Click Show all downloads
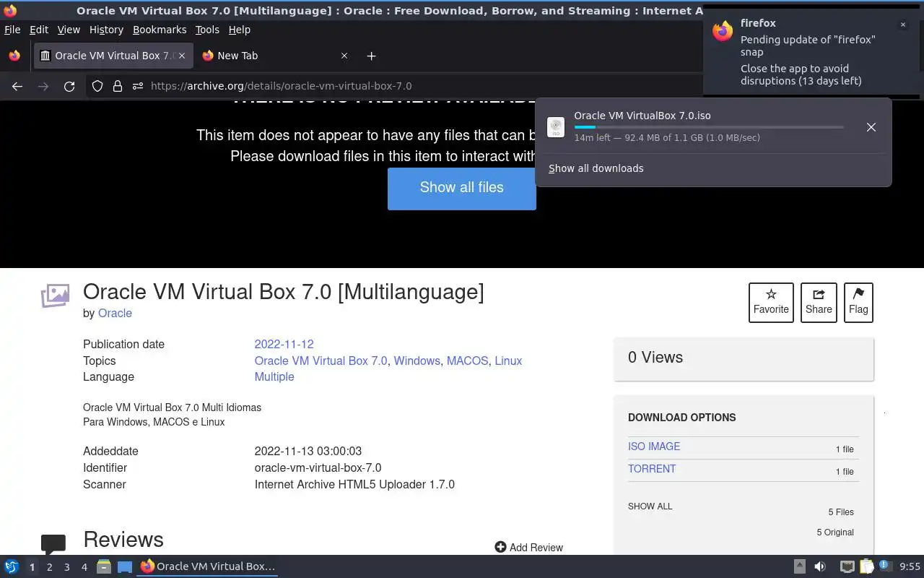Image resolution: width=924 pixels, height=578 pixels. coord(596,168)
